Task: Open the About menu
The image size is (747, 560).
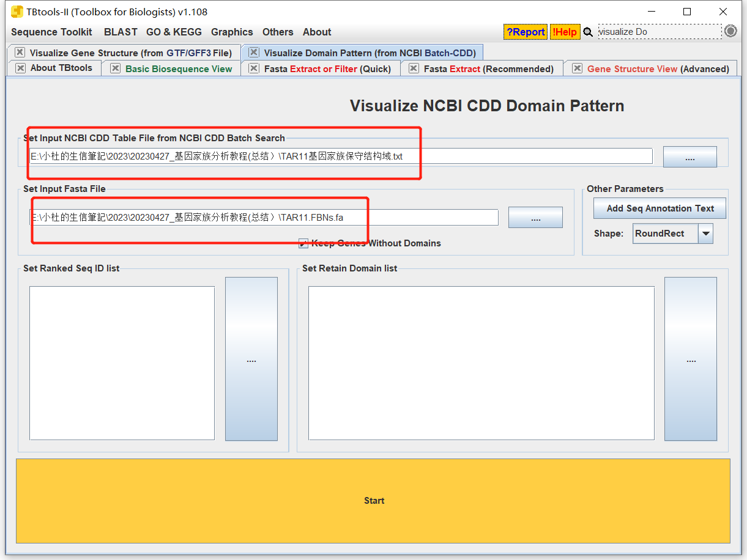Action: coord(317,32)
